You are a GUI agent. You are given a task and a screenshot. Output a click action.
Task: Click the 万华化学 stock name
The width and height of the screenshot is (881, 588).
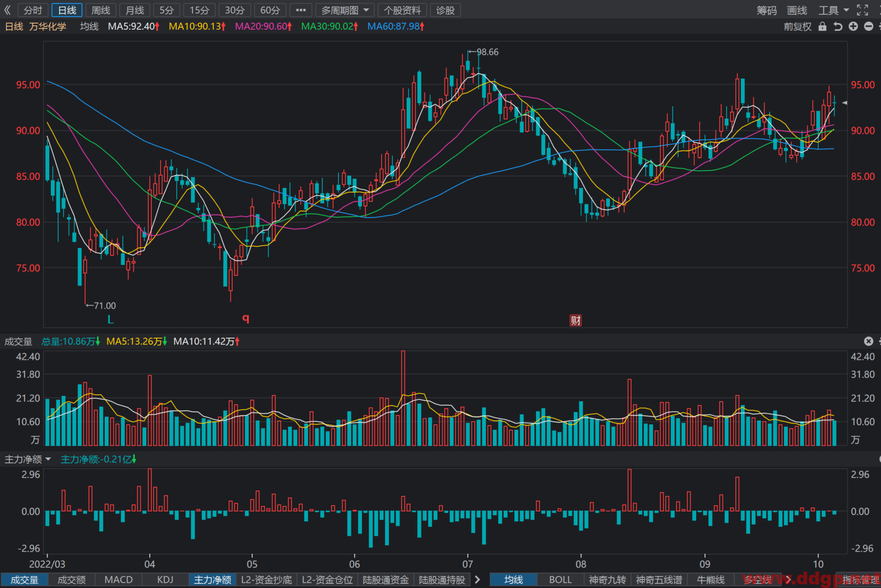[x=48, y=26]
